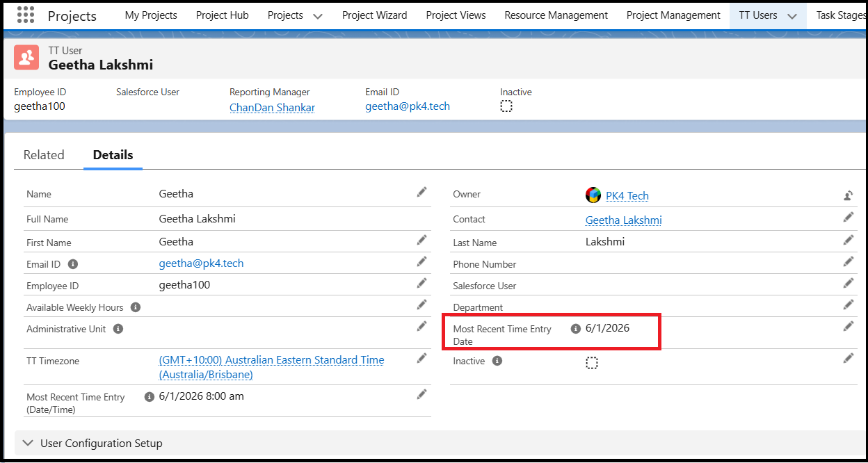Open the Resource Management tab
The height and width of the screenshot is (463, 868).
pyautogui.click(x=556, y=15)
